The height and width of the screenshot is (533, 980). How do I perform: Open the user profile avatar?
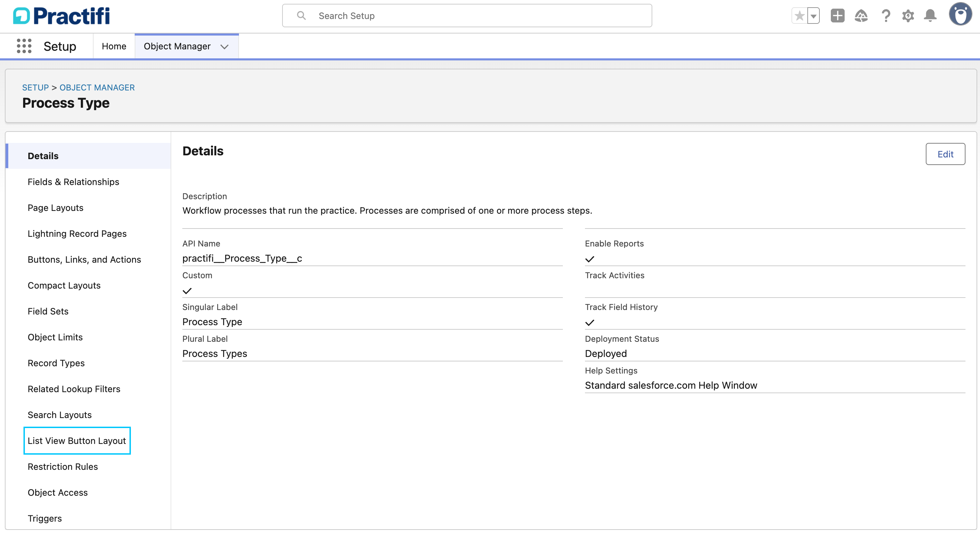click(x=960, y=14)
